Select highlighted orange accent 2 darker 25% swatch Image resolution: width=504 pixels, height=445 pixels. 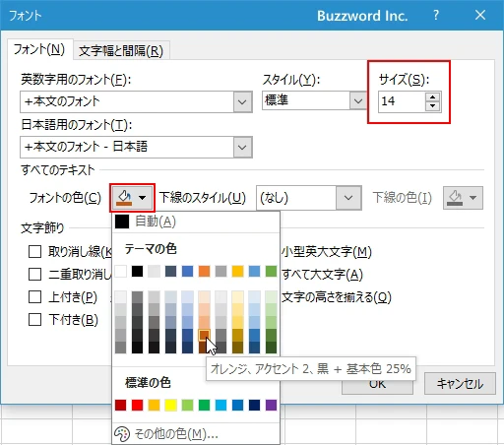click(204, 335)
